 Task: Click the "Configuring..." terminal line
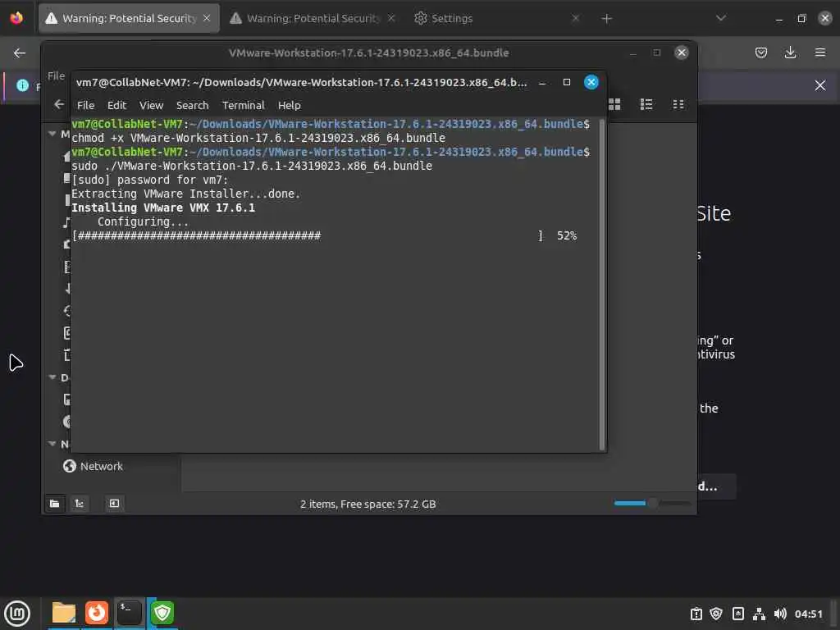pyautogui.click(x=143, y=221)
